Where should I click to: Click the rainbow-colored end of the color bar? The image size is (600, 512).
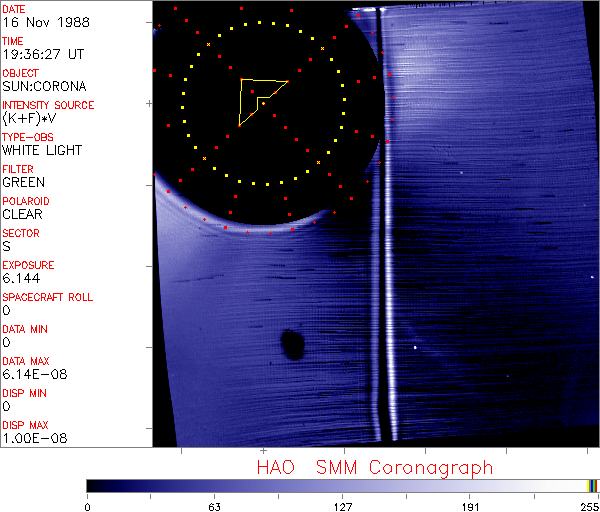pyautogui.click(x=593, y=485)
